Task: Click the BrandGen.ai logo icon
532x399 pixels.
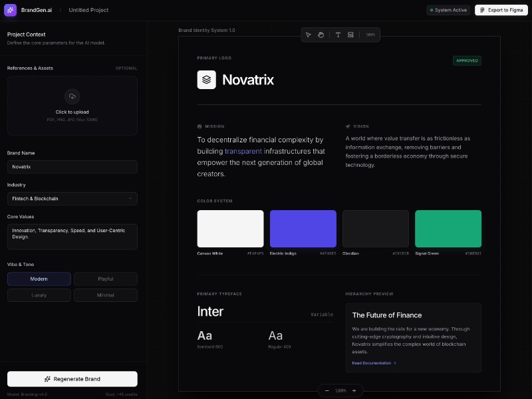Action: coord(9,10)
